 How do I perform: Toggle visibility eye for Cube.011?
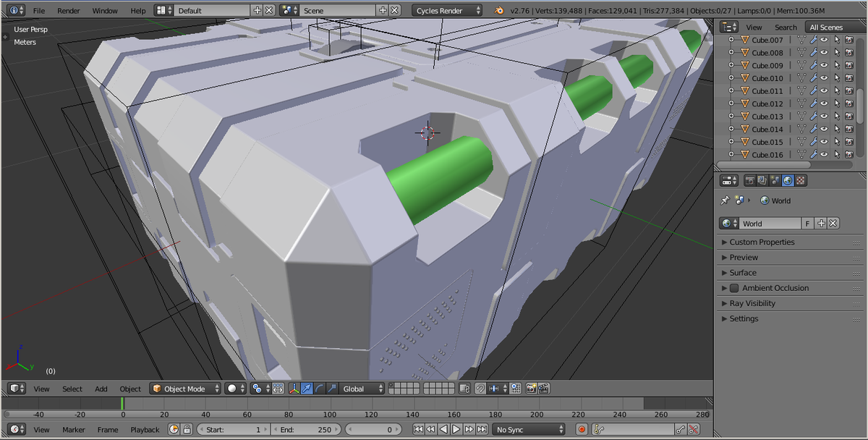coord(824,90)
